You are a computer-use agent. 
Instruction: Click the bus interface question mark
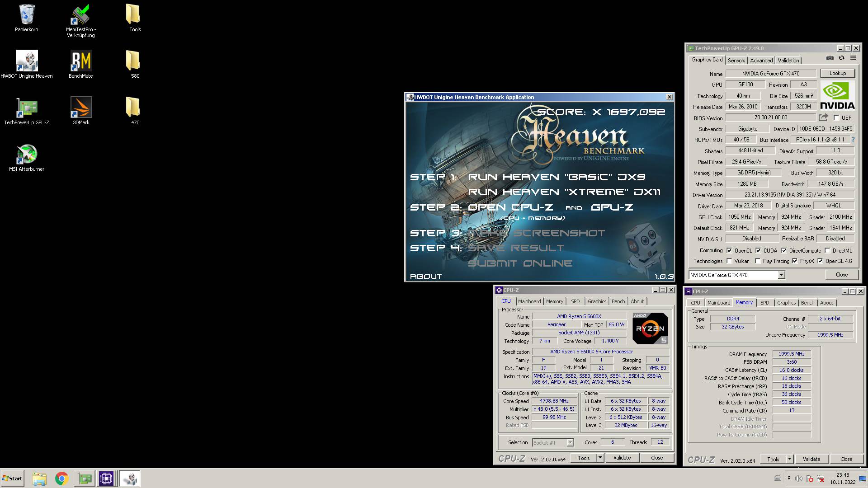tap(853, 140)
